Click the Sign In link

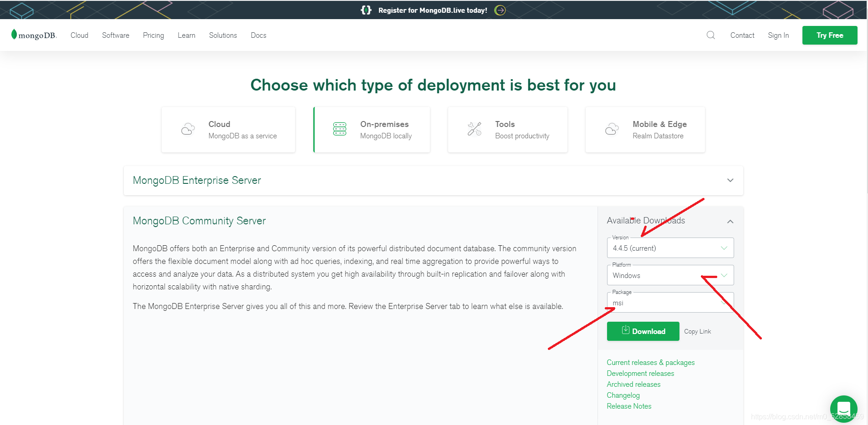point(778,35)
